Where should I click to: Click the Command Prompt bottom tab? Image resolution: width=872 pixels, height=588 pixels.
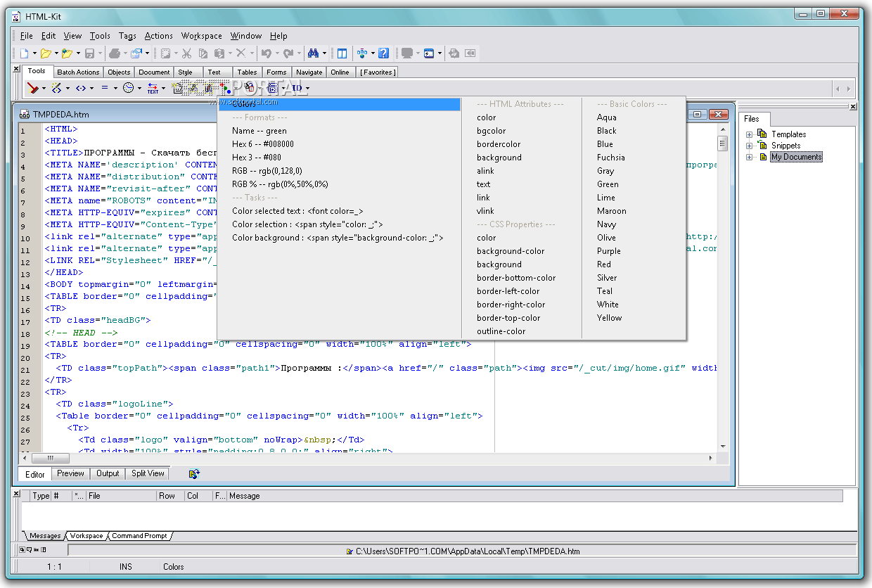coord(140,536)
